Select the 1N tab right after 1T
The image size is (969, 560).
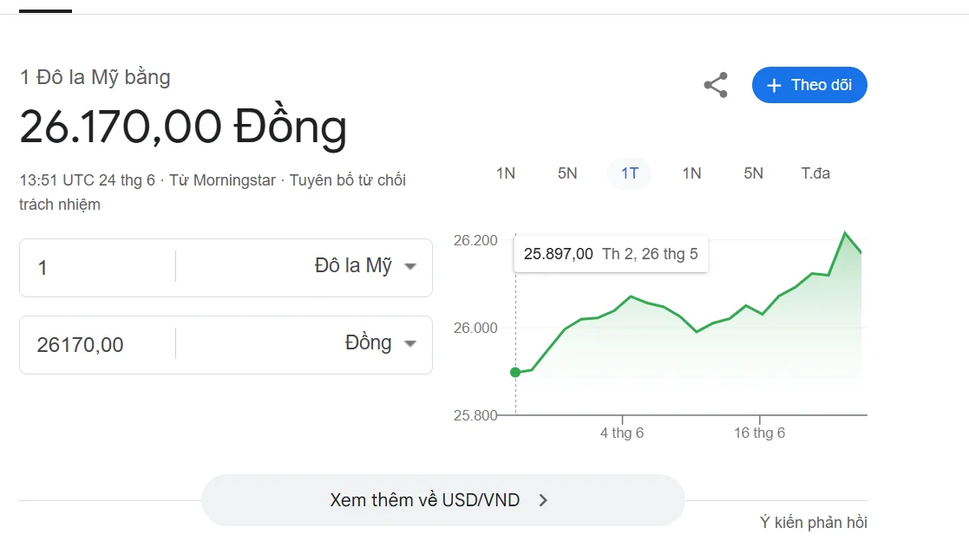tap(691, 173)
